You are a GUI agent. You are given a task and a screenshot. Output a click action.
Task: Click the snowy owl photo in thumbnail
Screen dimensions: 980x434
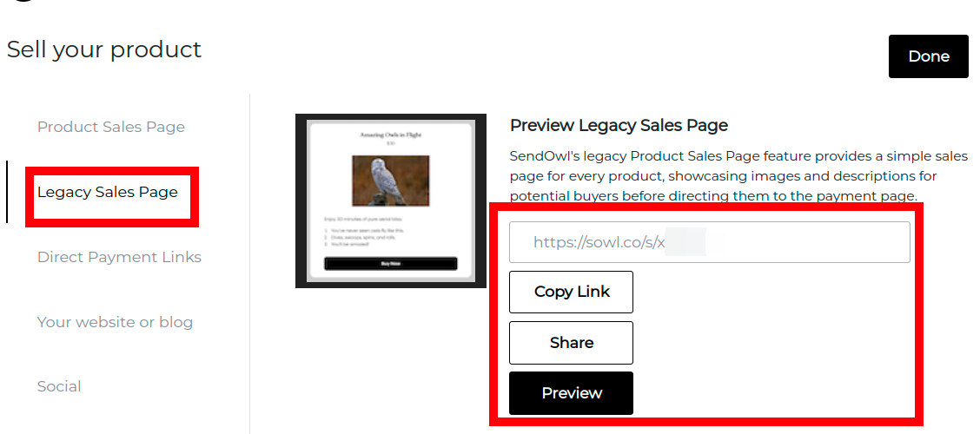tap(391, 181)
